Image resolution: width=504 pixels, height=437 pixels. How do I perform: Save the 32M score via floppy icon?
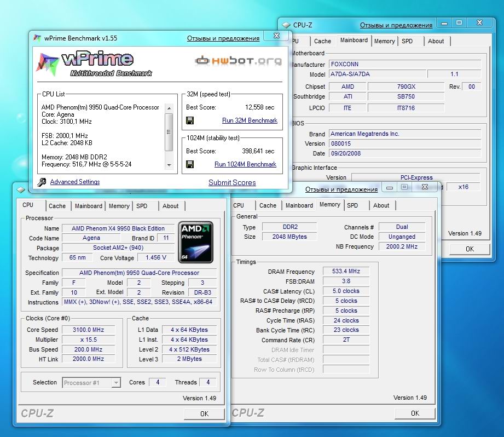pos(190,120)
